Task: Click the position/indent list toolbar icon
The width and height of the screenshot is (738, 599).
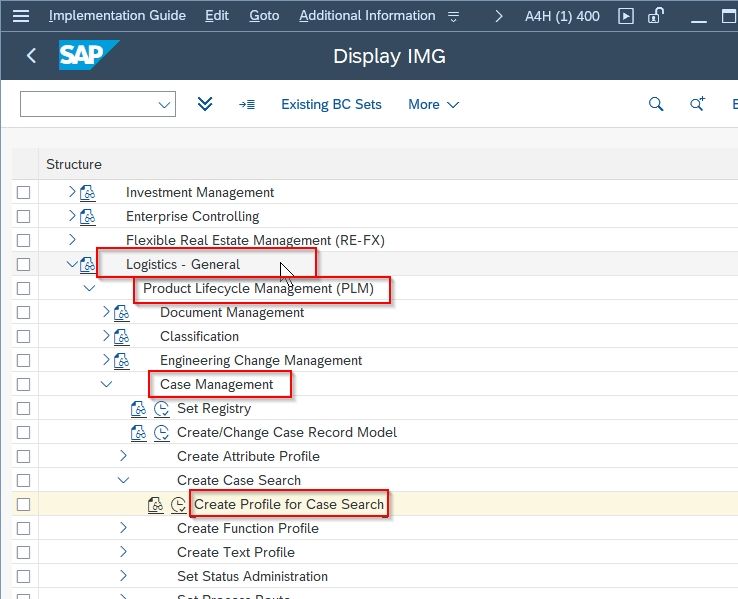Action: pyautogui.click(x=247, y=104)
